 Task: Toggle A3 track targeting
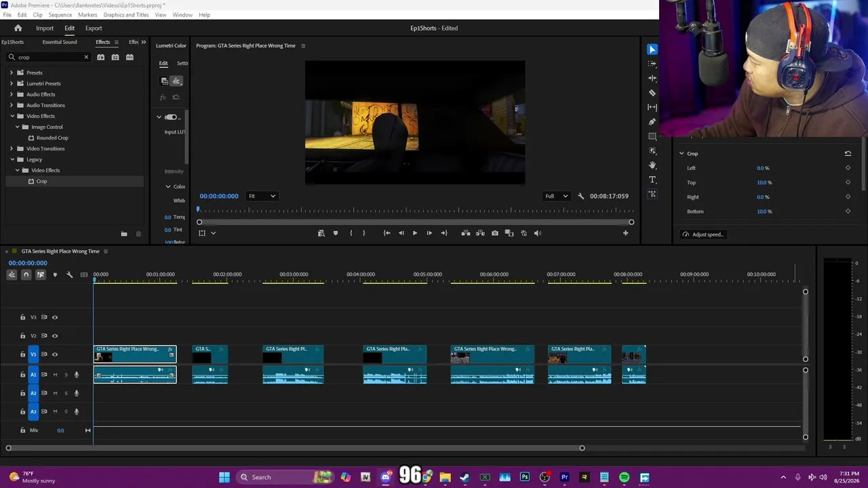pyautogui.click(x=33, y=411)
